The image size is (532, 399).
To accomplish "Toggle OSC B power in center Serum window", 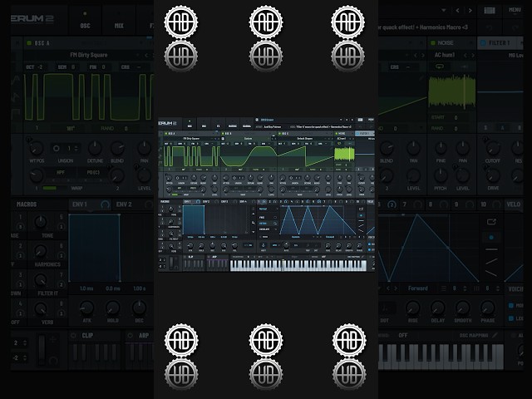I will (x=223, y=134).
